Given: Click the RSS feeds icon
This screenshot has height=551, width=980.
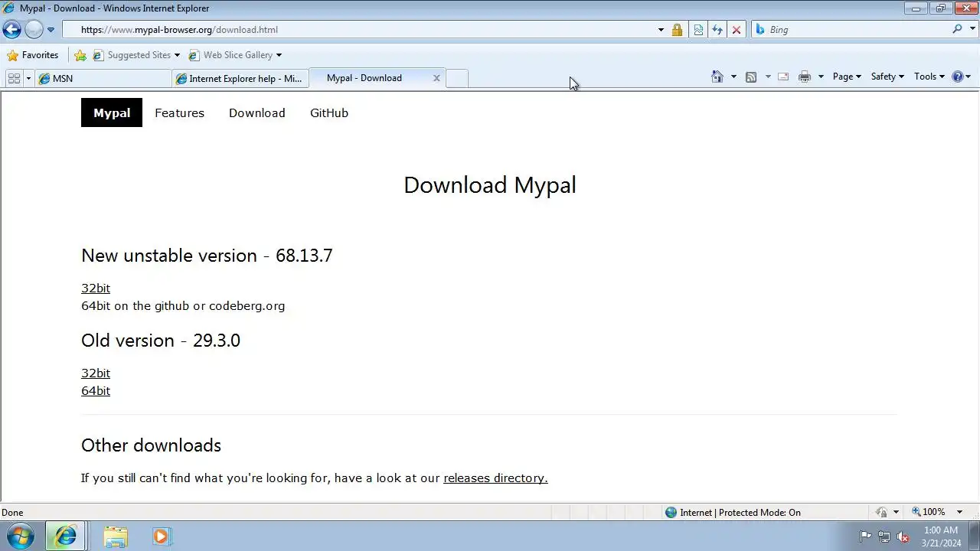Looking at the screenshot, I should 751,77.
